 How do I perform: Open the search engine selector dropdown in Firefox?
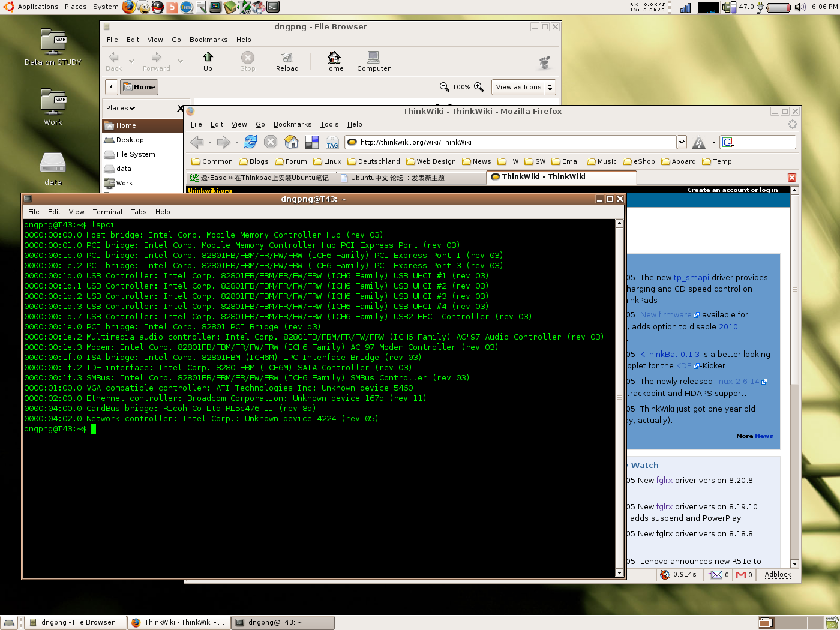click(728, 142)
